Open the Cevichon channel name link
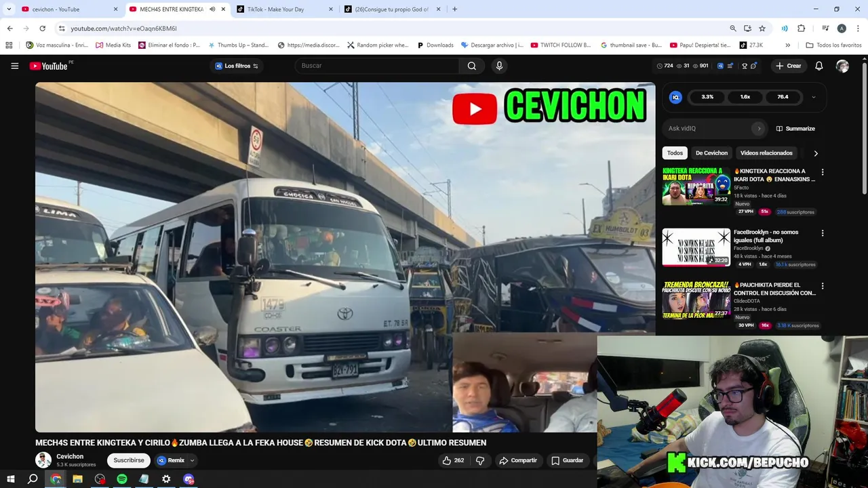The height and width of the screenshot is (488, 868). (x=70, y=457)
